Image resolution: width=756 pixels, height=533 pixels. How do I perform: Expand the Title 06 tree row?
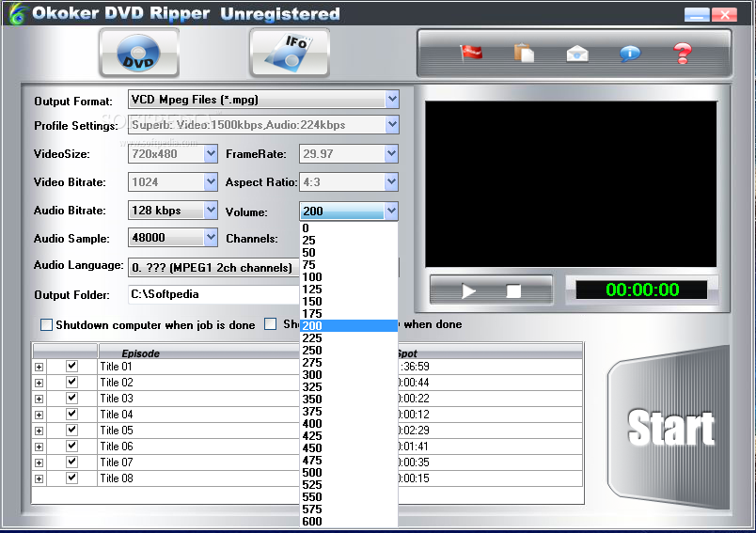(39, 447)
